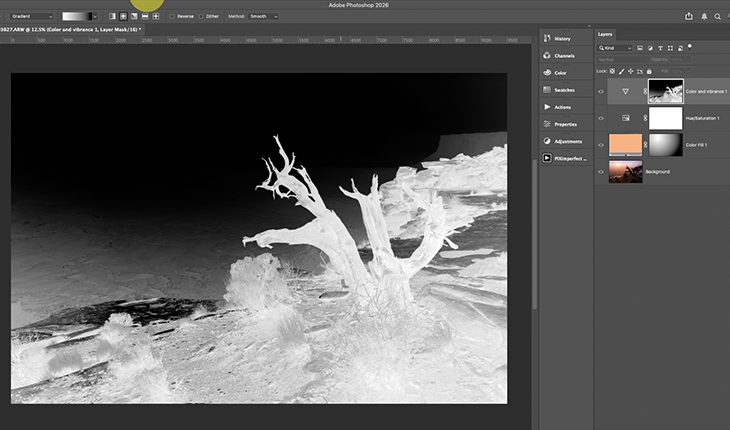
Task: Select the open document tab
Action: (70, 29)
